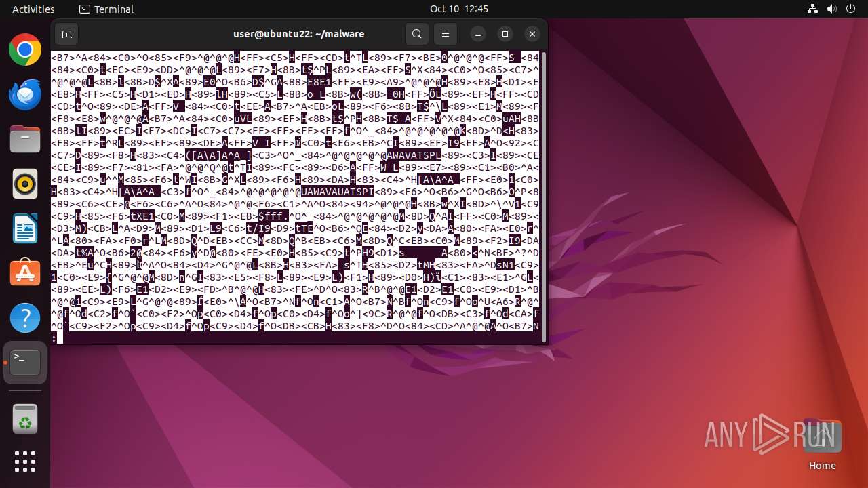Open power menu in system tray
Viewport: 868px width, 488px height.
850,9
